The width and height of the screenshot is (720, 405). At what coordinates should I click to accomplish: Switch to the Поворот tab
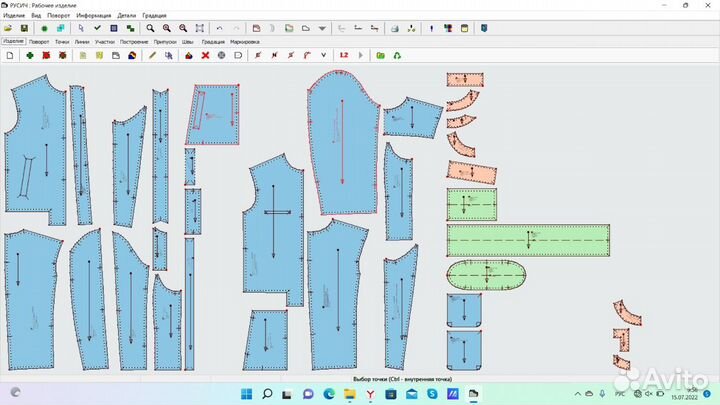[x=39, y=42]
